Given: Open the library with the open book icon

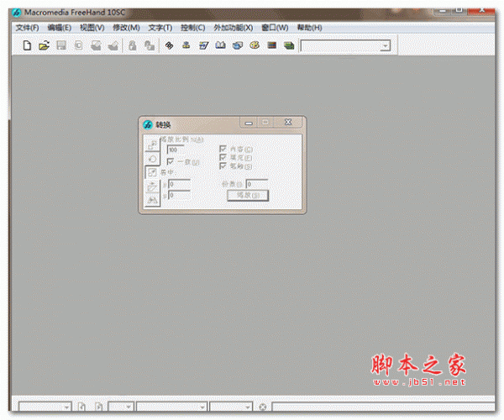Looking at the screenshot, I should [220, 45].
